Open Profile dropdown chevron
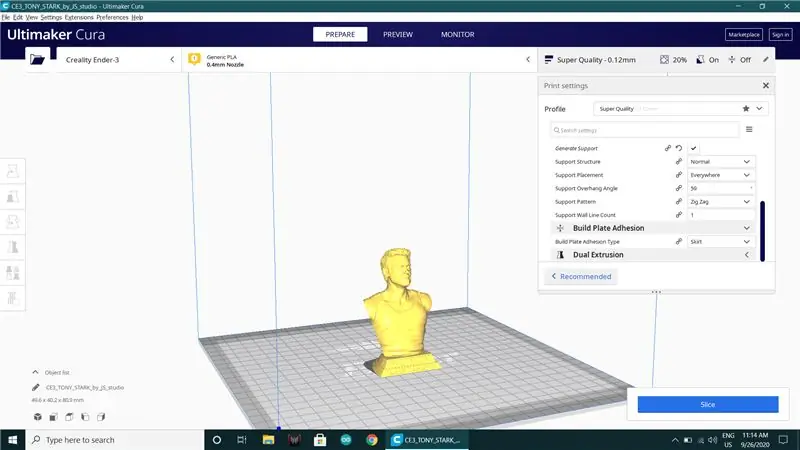This screenshot has height=450, width=800. click(759, 109)
